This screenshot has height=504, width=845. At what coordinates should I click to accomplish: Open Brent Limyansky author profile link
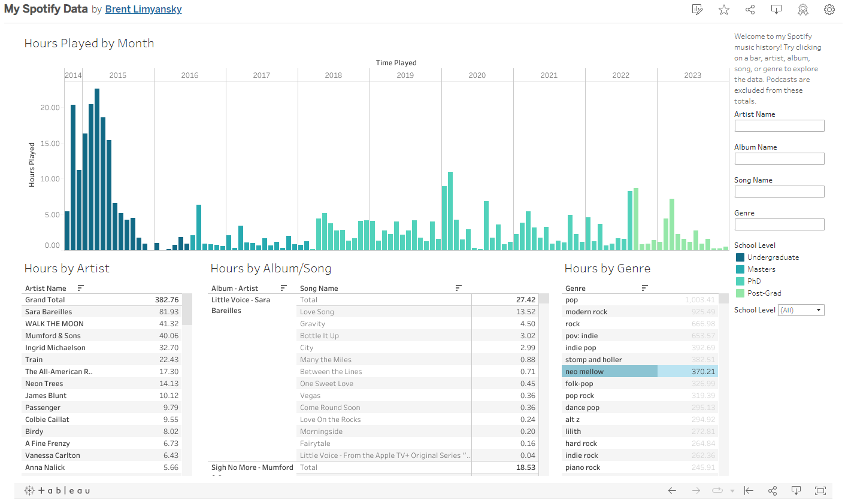point(144,10)
